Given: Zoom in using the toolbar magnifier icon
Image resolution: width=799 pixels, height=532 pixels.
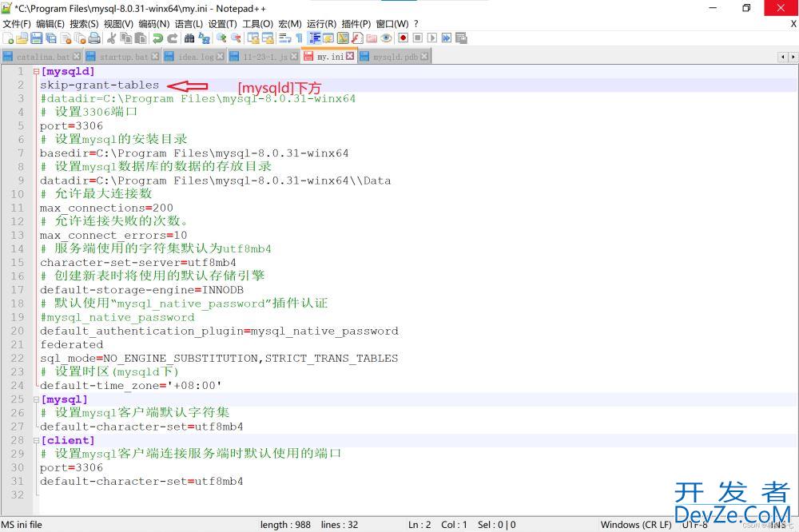Looking at the screenshot, I should (x=221, y=38).
